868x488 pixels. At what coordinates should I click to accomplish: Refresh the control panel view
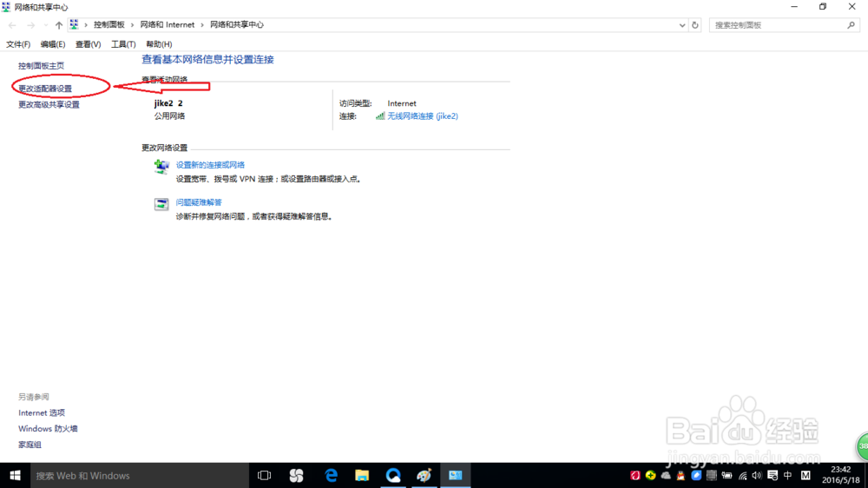pyautogui.click(x=695, y=25)
